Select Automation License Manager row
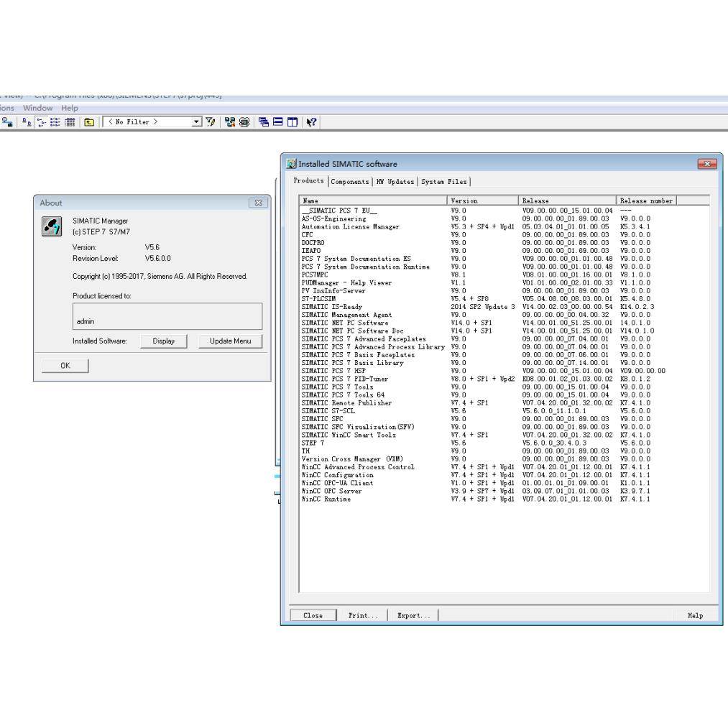 coord(504,226)
